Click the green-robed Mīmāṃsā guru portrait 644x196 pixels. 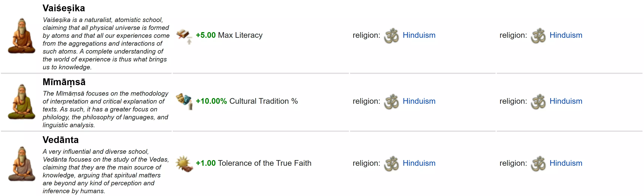pyautogui.click(x=22, y=102)
